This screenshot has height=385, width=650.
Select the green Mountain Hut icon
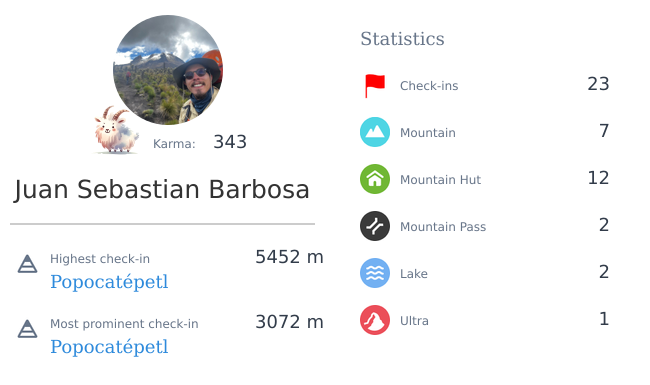click(x=375, y=179)
